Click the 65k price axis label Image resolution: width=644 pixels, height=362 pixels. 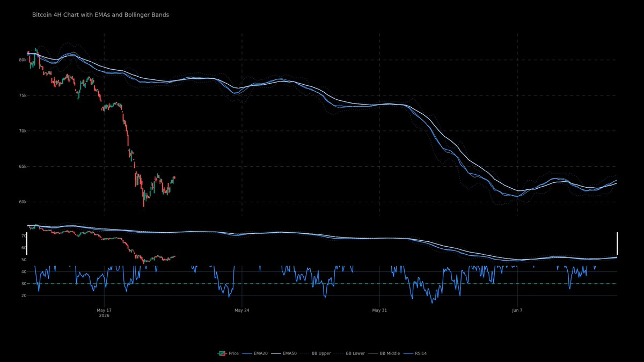[x=23, y=166]
